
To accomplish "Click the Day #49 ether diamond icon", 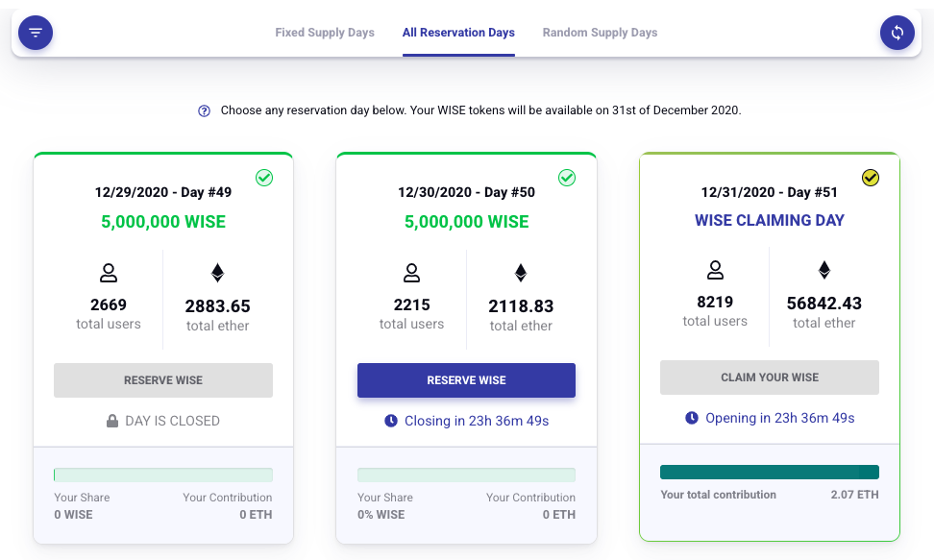I will [x=217, y=273].
